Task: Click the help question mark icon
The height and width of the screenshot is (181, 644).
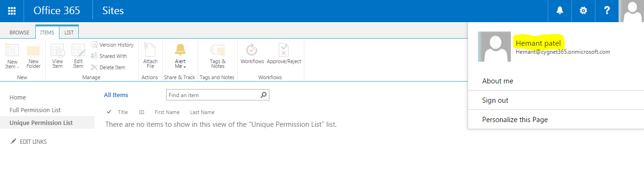Action: tap(607, 11)
